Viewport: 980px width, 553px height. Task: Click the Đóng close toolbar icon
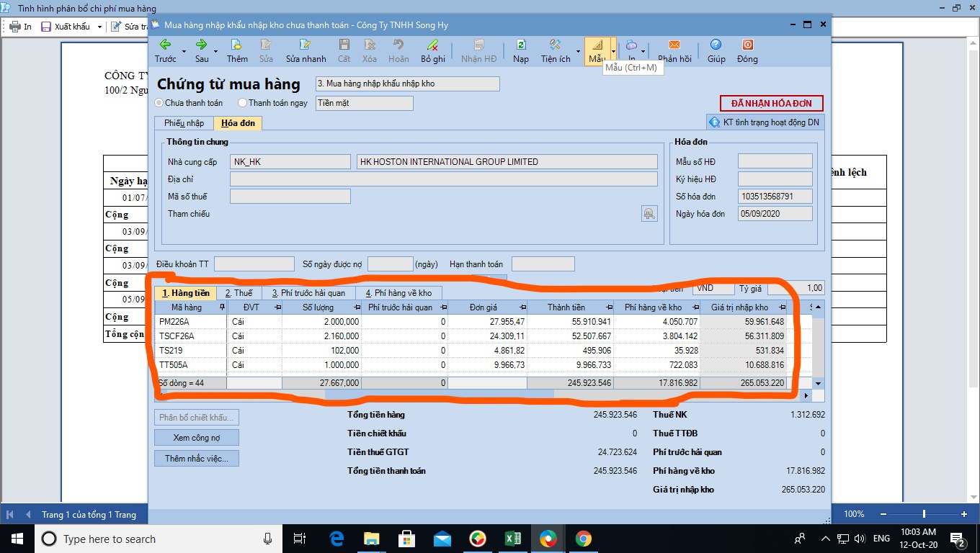click(747, 45)
